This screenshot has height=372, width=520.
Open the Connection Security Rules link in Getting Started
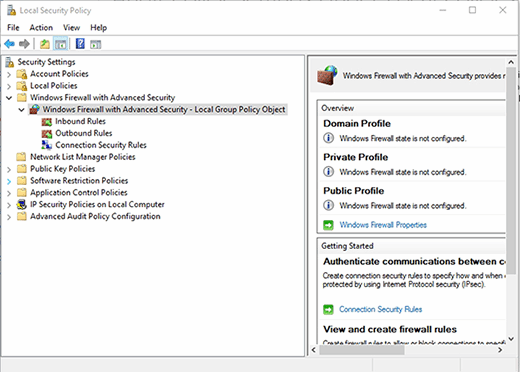[381, 310]
